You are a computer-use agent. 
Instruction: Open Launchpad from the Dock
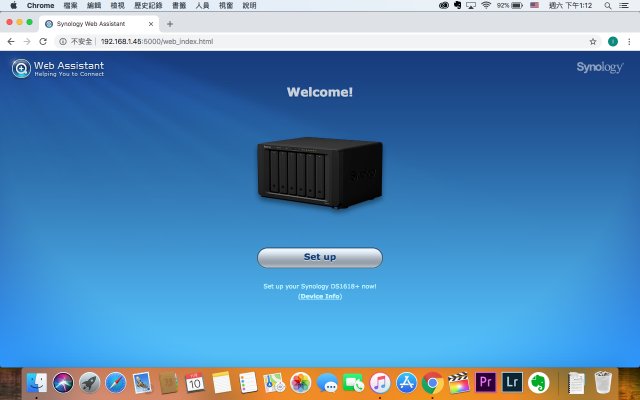(89, 382)
